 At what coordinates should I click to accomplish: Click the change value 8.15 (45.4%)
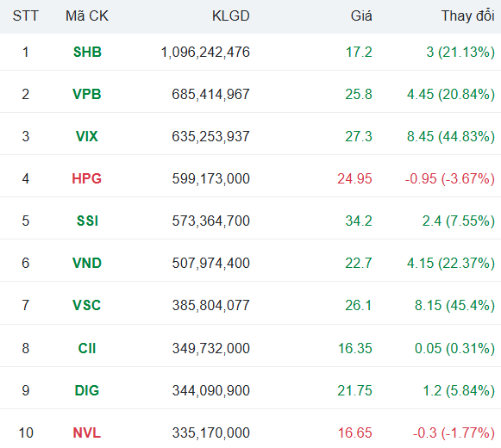(x=454, y=305)
